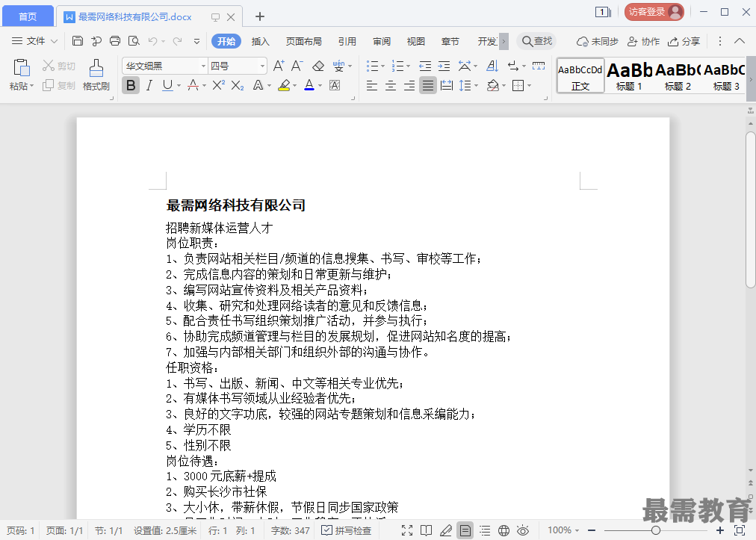
Task: Click the fit page zoom icon
Action: [740, 530]
